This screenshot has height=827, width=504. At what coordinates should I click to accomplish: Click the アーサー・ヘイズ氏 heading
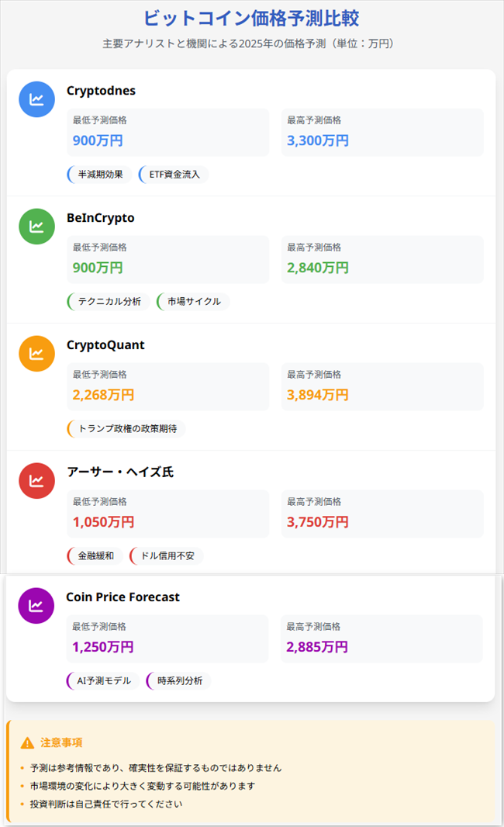click(x=120, y=472)
